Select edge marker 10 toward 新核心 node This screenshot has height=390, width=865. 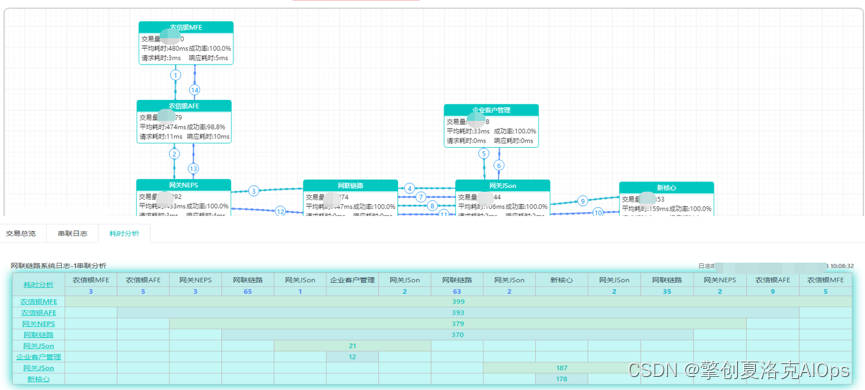click(598, 212)
